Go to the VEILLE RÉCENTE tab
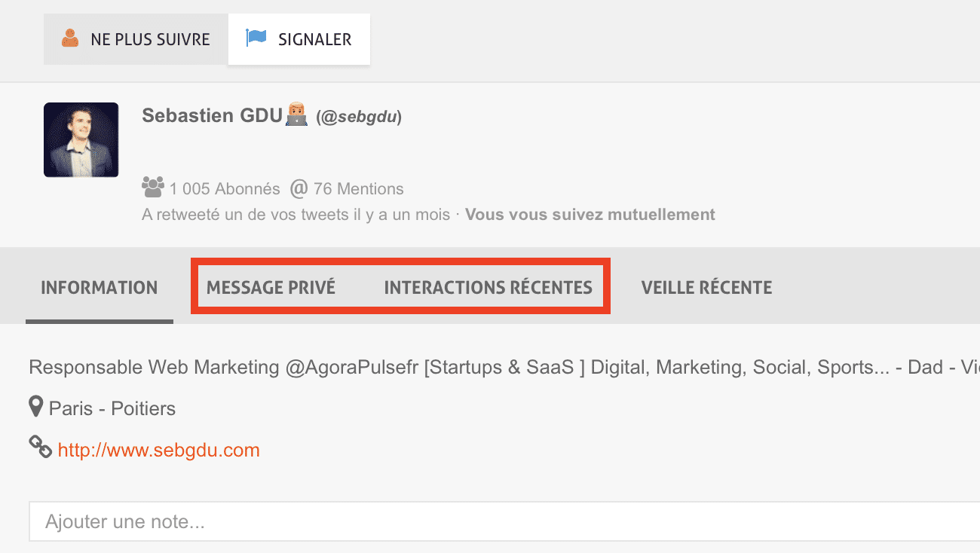 706,288
